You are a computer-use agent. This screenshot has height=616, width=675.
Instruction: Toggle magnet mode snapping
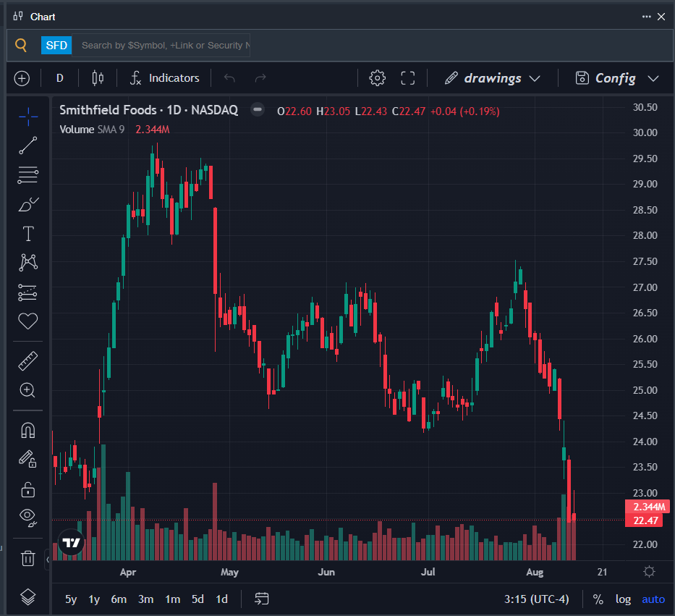(28, 431)
